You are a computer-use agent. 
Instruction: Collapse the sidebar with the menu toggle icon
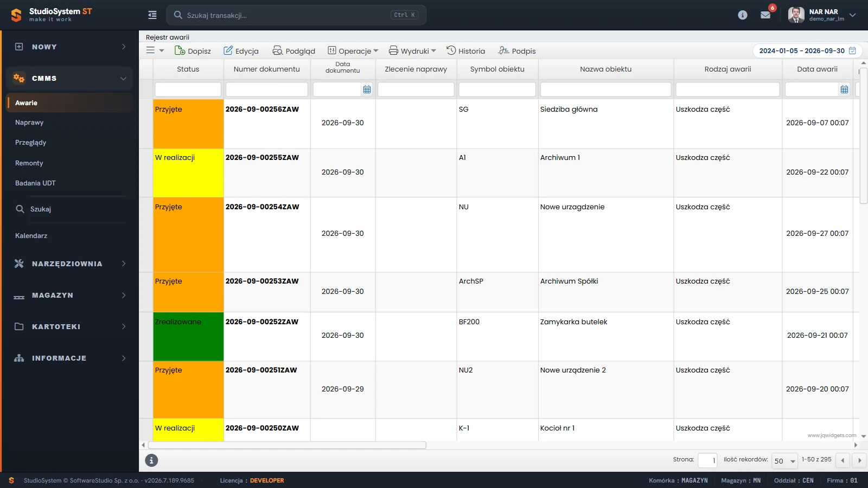(x=152, y=15)
